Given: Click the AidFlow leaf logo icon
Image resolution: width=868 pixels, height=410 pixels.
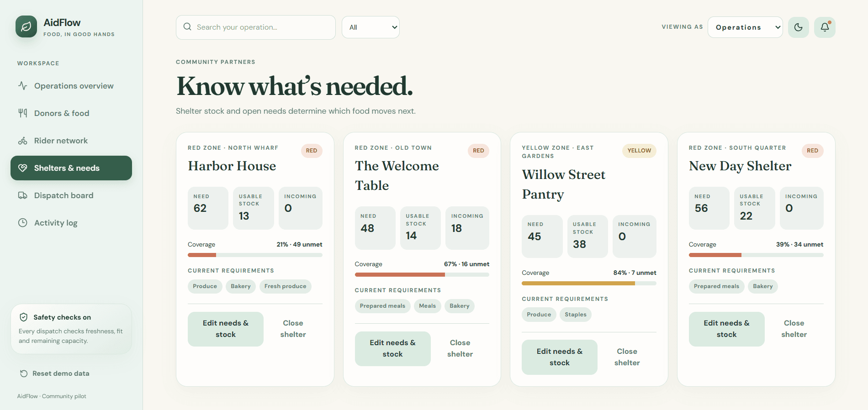Looking at the screenshot, I should [26, 26].
